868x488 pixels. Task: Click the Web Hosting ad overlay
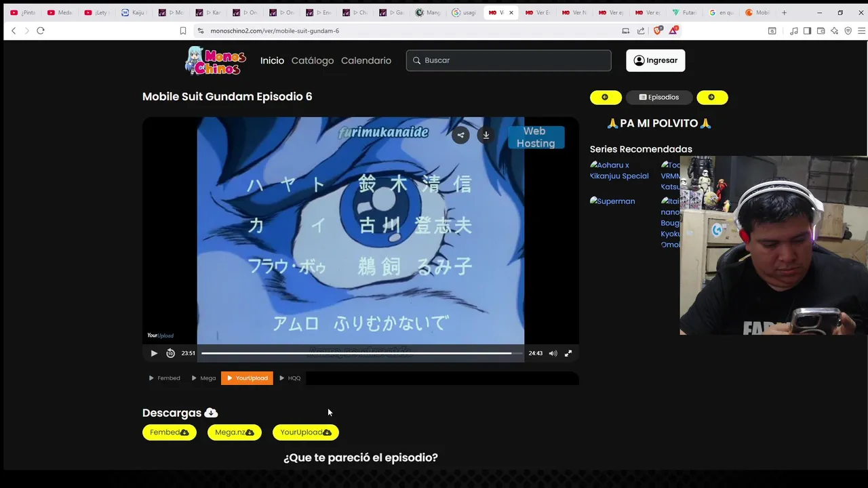[536, 138]
